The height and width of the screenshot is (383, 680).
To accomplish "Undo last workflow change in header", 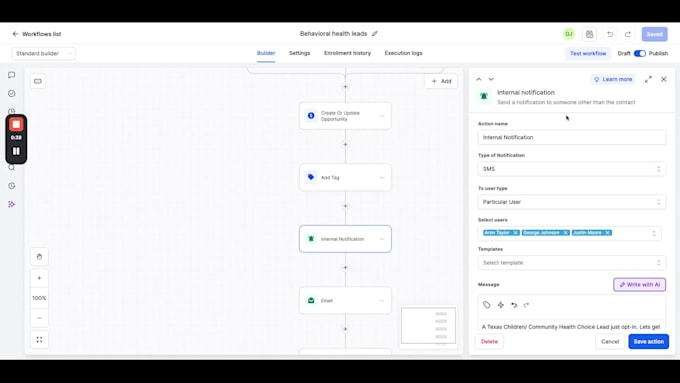I will tap(610, 34).
